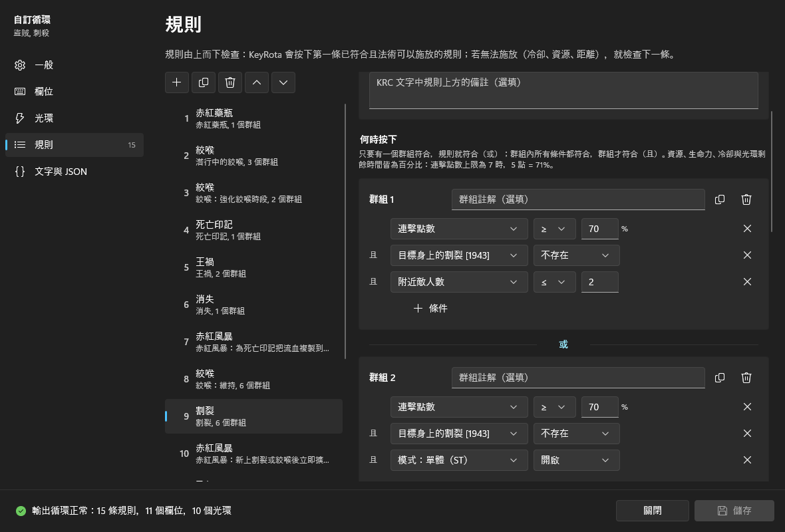Move the selected rule up
The height and width of the screenshot is (532, 785).
tap(257, 82)
